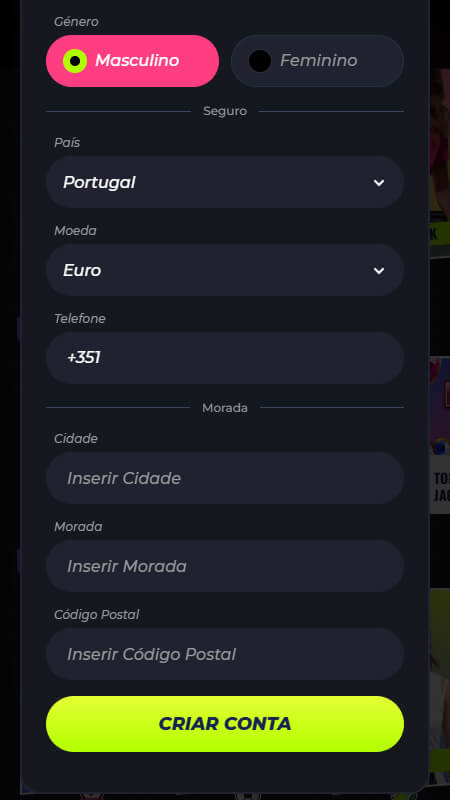Submit with the CRIAR CONTA button
Screen dimensions: 450x800
[x=225, y=723]
